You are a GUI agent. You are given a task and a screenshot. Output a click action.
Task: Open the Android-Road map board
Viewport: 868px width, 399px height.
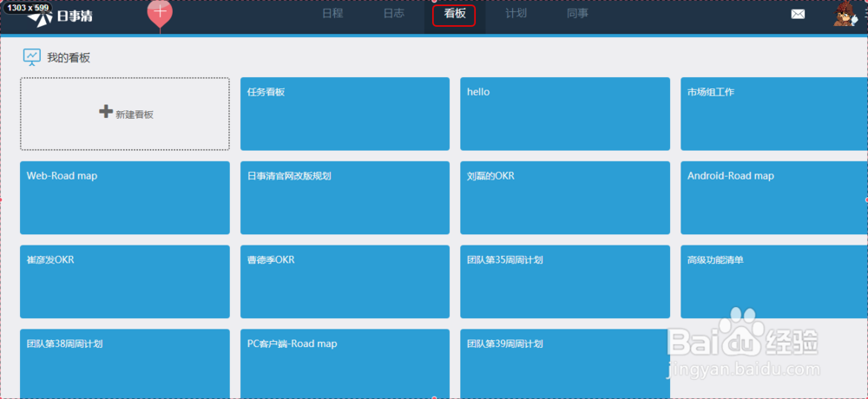(x=774, y=198)
